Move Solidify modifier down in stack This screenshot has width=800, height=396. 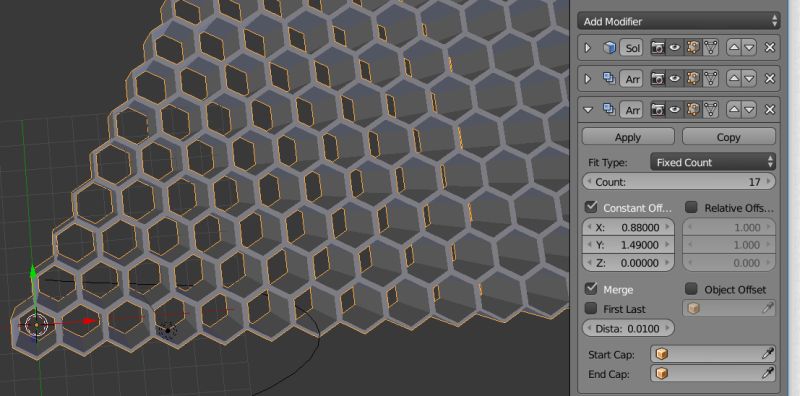point(749,48)
